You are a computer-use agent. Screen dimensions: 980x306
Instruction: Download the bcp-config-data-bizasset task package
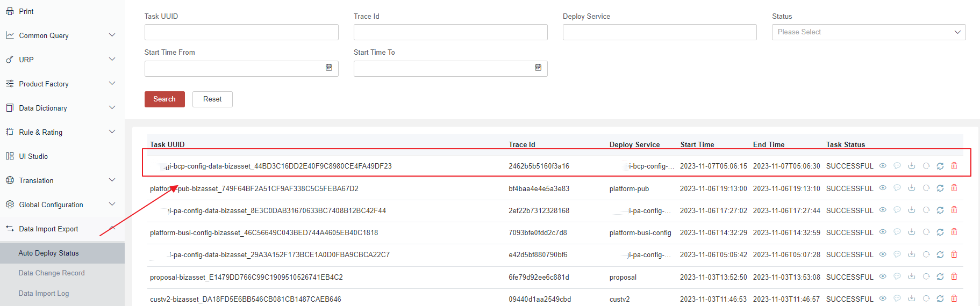[912, 166]
